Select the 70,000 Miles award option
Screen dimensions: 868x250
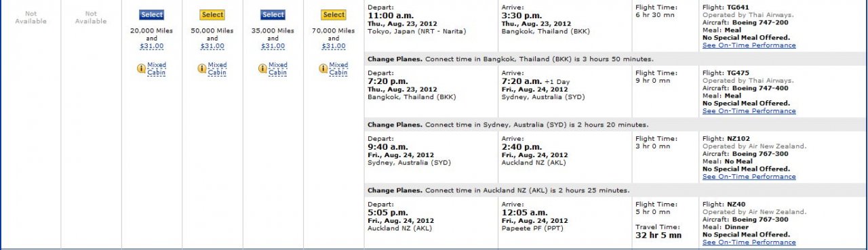point(334,15)
